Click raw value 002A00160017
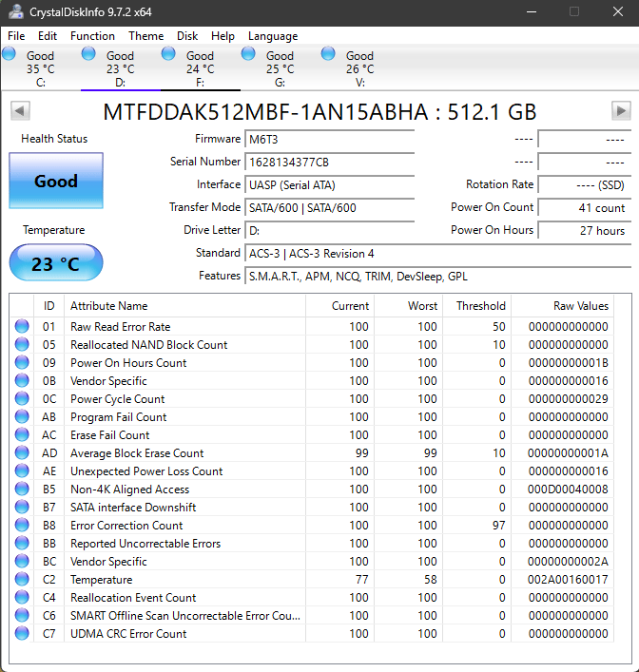This screenshot has height=672, width=639. click(x=568, y=580)
